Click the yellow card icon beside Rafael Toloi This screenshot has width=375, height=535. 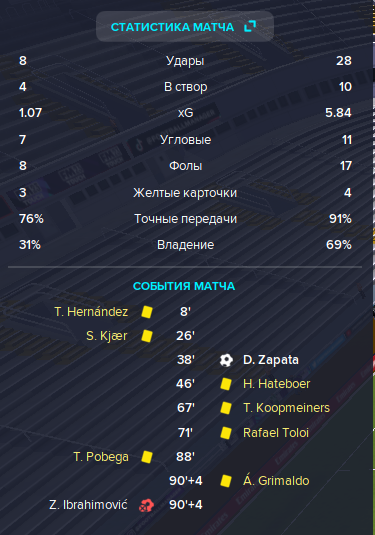click(x=226, y=433)
